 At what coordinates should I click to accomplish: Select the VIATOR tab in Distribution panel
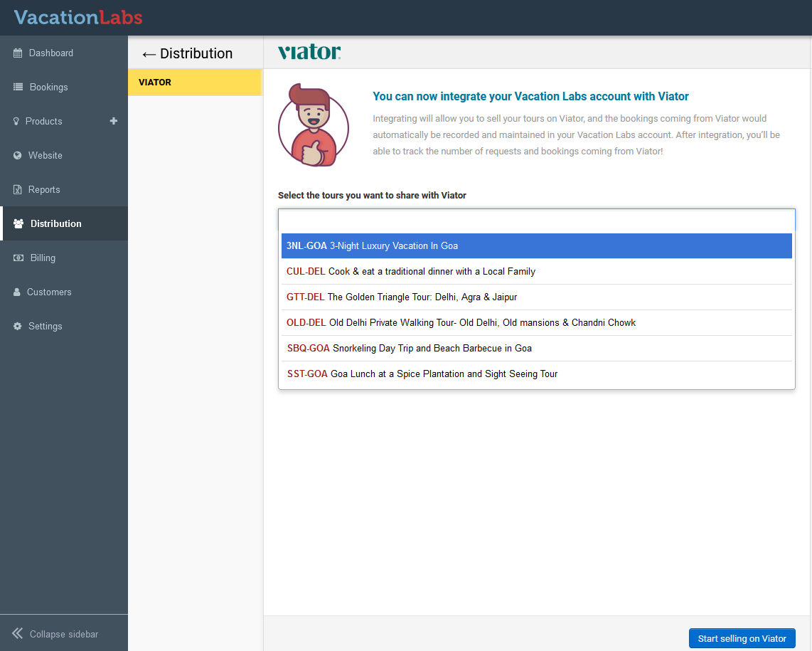point(195,83)
